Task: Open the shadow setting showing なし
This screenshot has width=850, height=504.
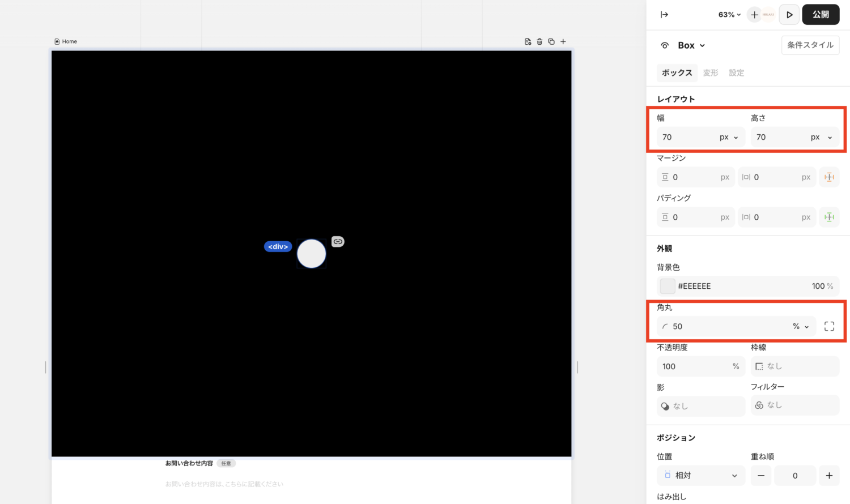Action: [x=700, y=406]
